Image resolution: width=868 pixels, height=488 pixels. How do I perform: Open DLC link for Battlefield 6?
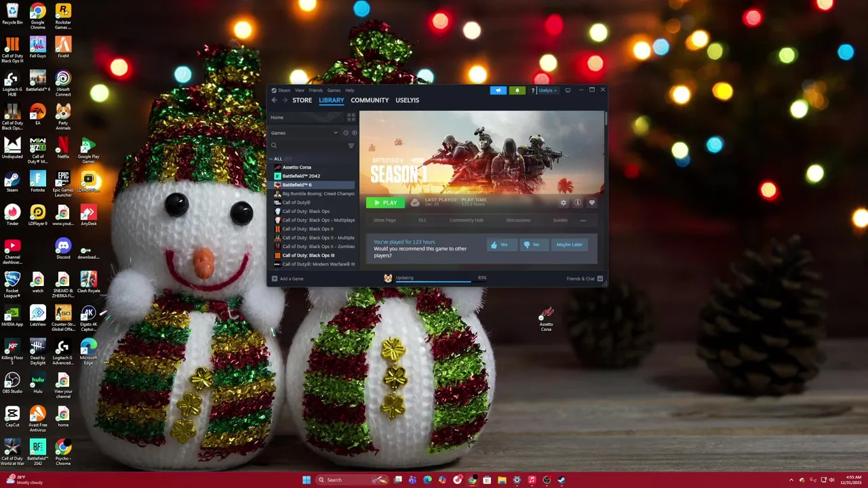click(422, 220)
